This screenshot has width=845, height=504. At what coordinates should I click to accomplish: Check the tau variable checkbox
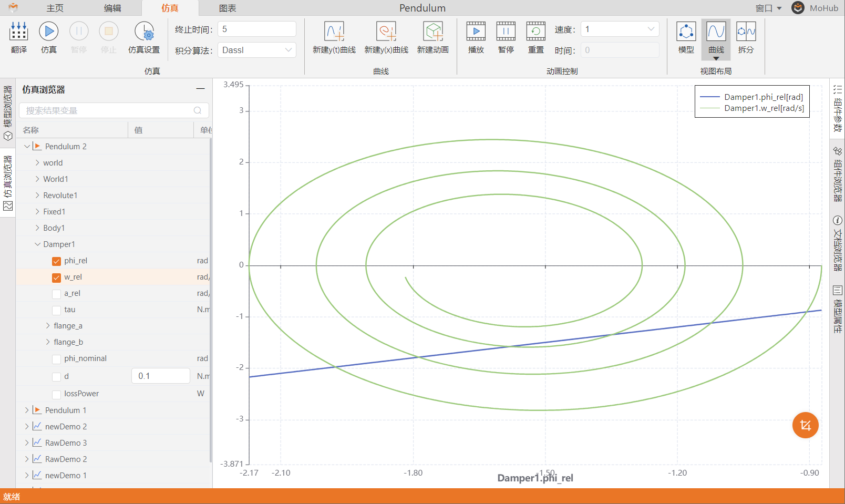(56, 310)
